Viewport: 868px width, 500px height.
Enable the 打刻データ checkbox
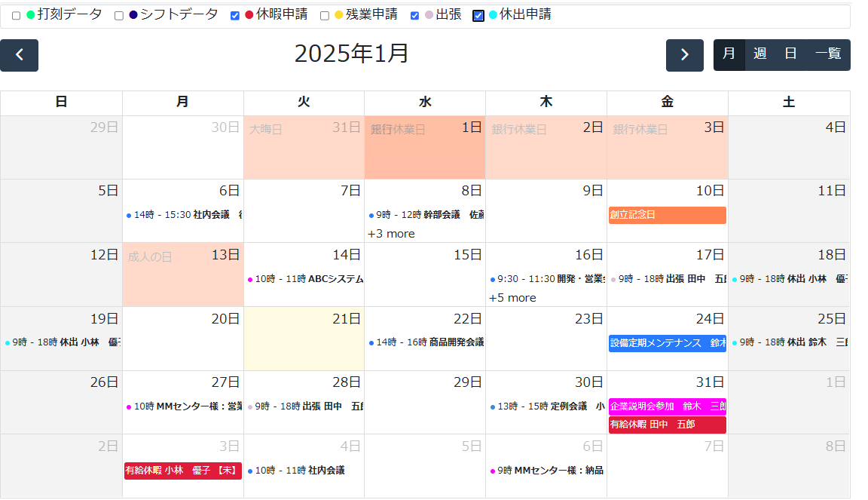coord(16,16)
